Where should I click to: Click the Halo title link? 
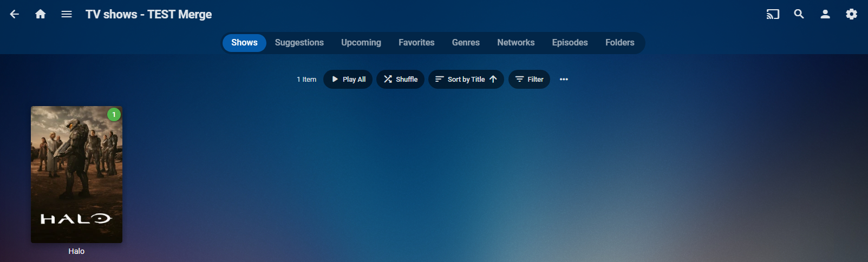coord(76,251)
